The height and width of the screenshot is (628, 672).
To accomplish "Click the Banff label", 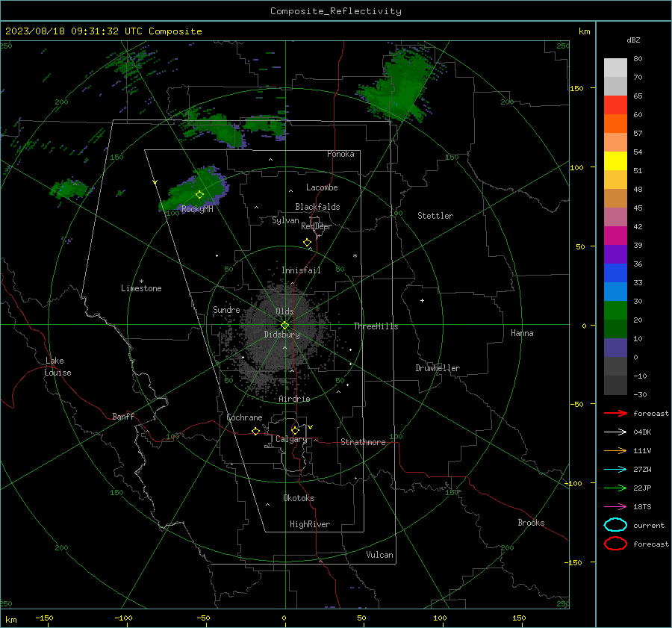I will click(x=123, y=416).
